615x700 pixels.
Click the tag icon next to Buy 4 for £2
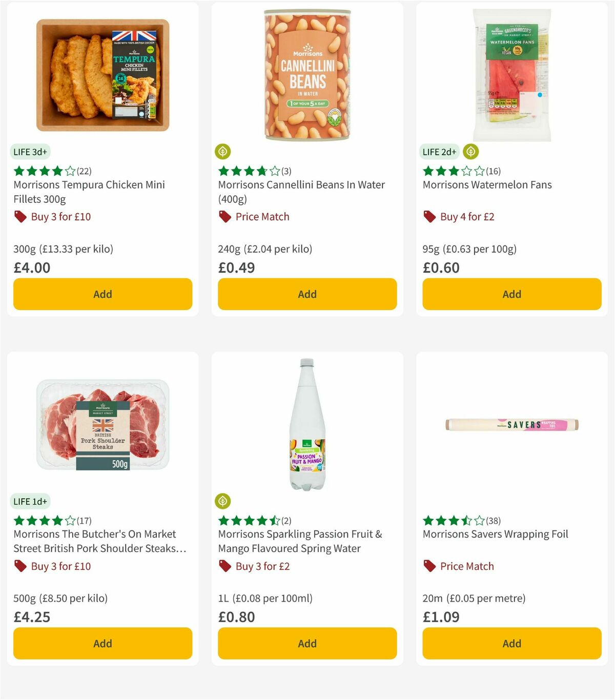429,217
